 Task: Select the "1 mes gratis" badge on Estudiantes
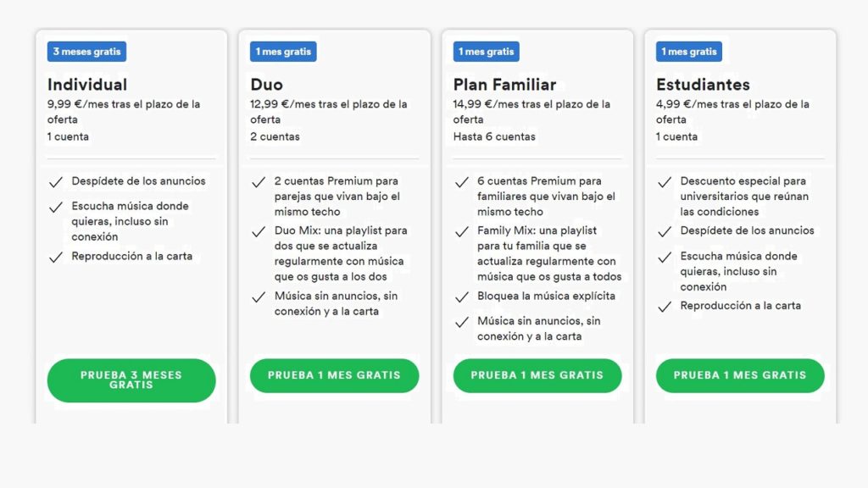pos(688,51)
